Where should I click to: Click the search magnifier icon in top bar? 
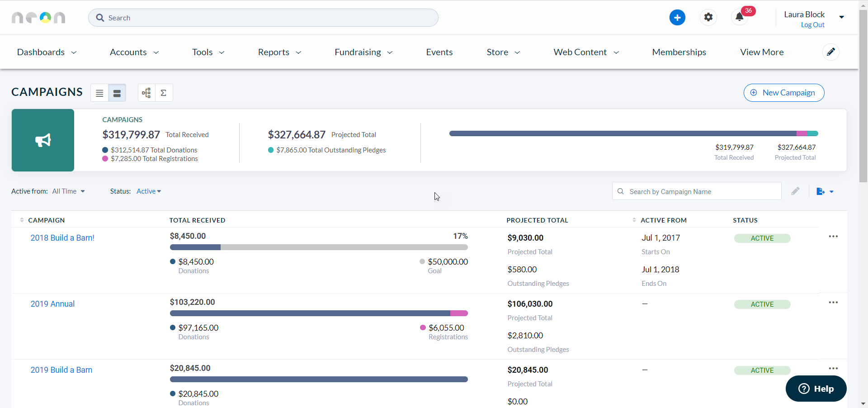coord(100,18)
